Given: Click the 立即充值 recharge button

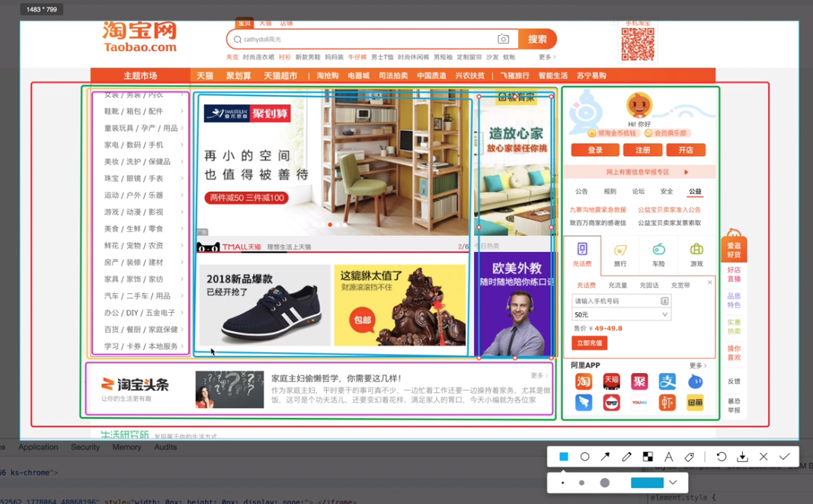Looking at the screenshot, I should tap(590, 343).
